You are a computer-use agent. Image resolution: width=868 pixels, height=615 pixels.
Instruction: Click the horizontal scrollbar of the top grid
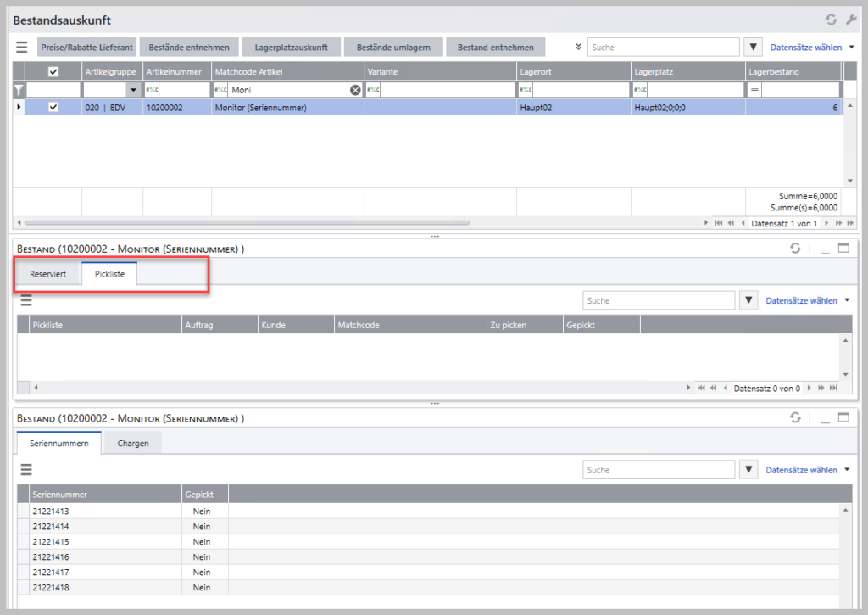coord(246,223)
